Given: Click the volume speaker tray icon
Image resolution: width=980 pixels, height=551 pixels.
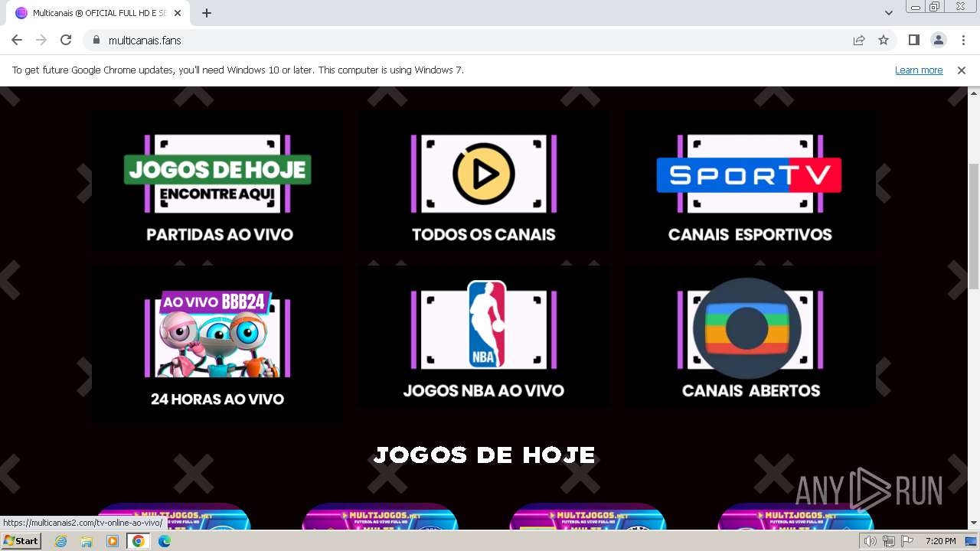Looking at the screenshot, I should pyautogui.click(x=871, y=541).
